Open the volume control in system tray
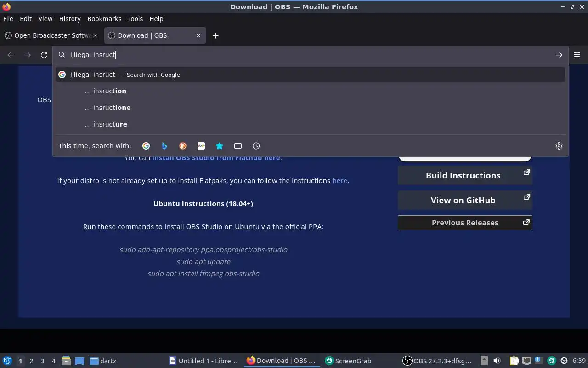588x368 pixels. (497, 361)
